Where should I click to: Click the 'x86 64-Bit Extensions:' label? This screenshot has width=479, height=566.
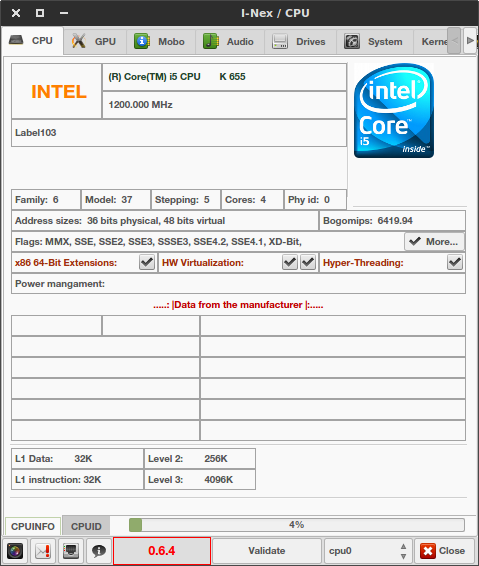[66, 263]
